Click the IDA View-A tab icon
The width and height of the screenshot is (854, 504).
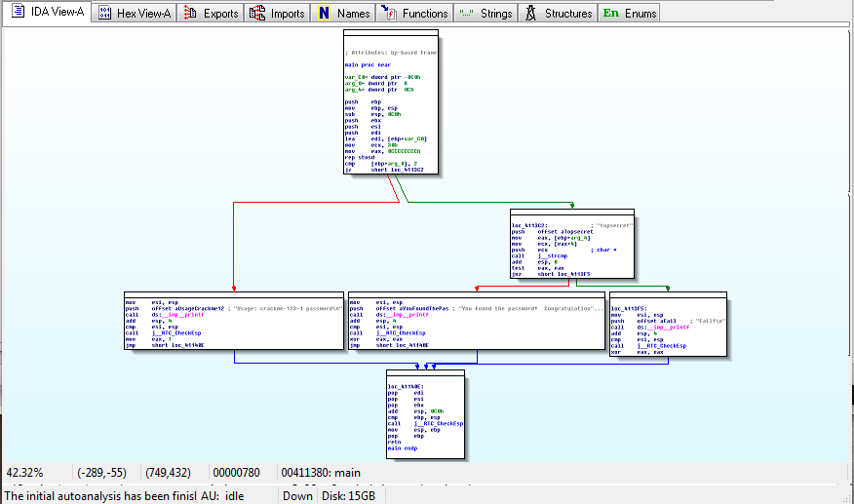(x=17, y=13)
